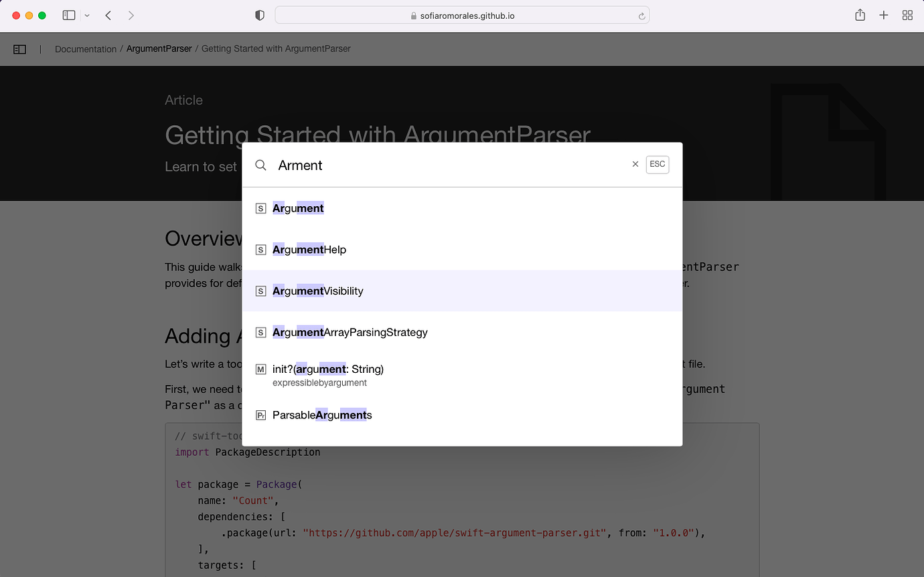Click the M method icon beside init?(argument: String)

pyautogui.click(x=260, y=369)
